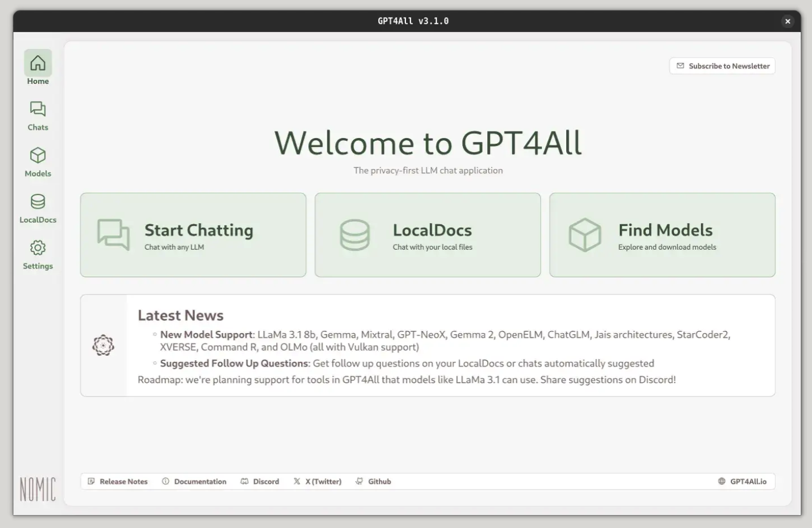
Task: Click the Start Chatting card
Action: click(193, 235)
